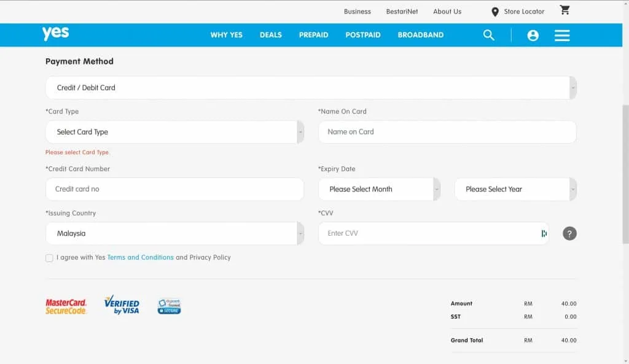
Task: Open the Please Select Month dropdown
Action: tap(379, 189)
